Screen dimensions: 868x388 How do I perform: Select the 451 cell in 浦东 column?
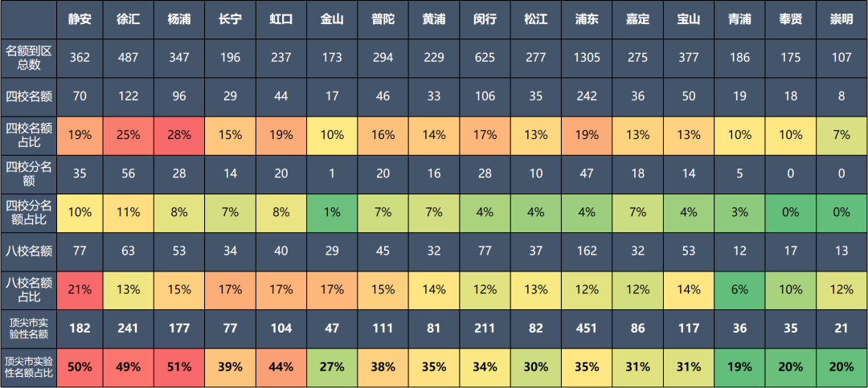pos(586,328)
